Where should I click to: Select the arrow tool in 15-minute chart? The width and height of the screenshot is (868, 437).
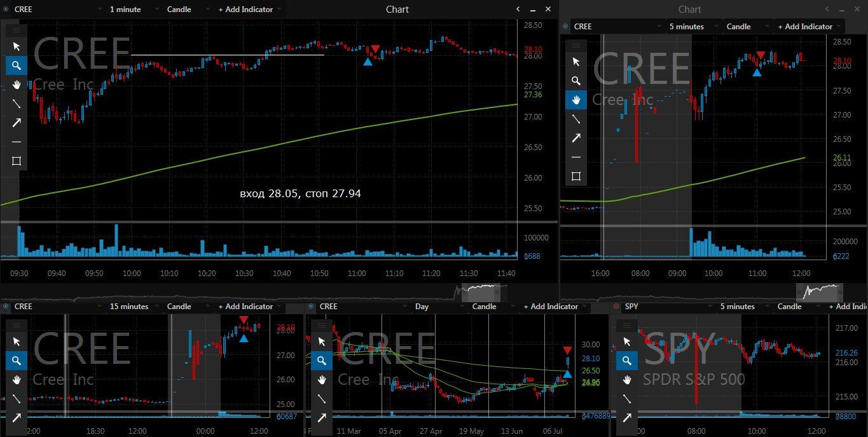tap(17, 418)
